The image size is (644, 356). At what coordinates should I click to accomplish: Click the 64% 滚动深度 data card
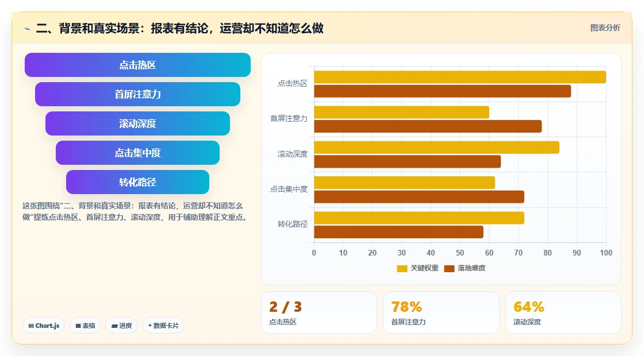coord(563,312)
